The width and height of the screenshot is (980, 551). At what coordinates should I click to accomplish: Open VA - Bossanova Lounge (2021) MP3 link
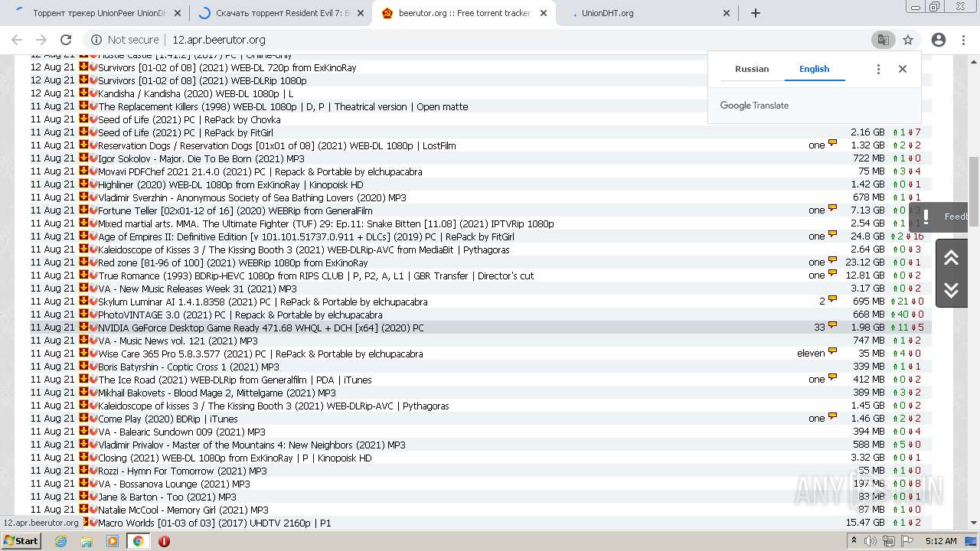(174, 484)
